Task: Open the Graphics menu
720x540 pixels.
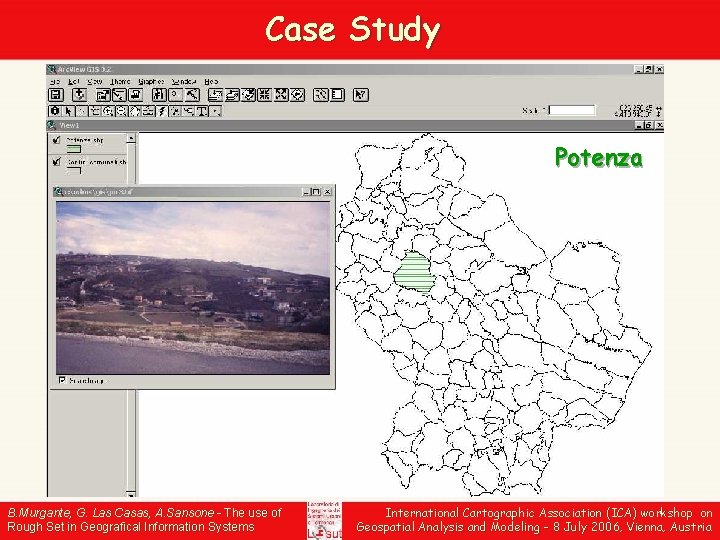Action: point(151,81)
